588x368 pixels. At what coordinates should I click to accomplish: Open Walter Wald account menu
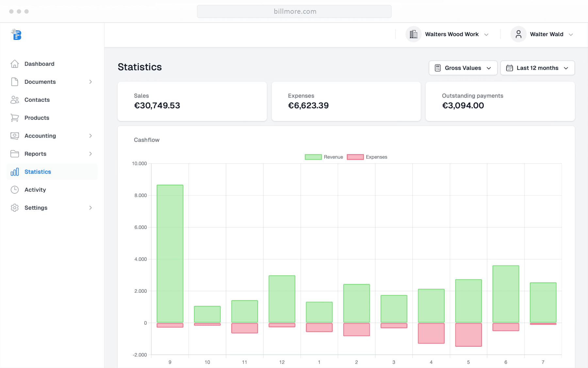point(542,34)
